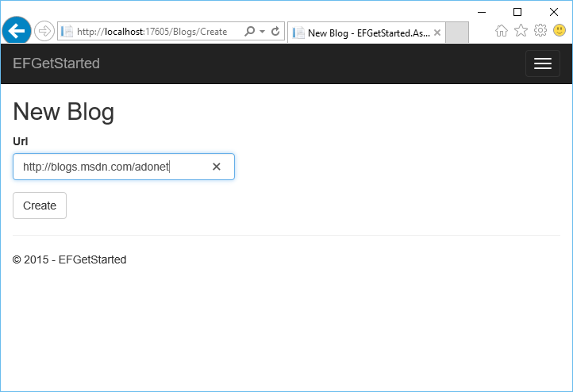573x392 pixels.
Task: Click the address bar search magnifier icon
Action: point(249,32)
